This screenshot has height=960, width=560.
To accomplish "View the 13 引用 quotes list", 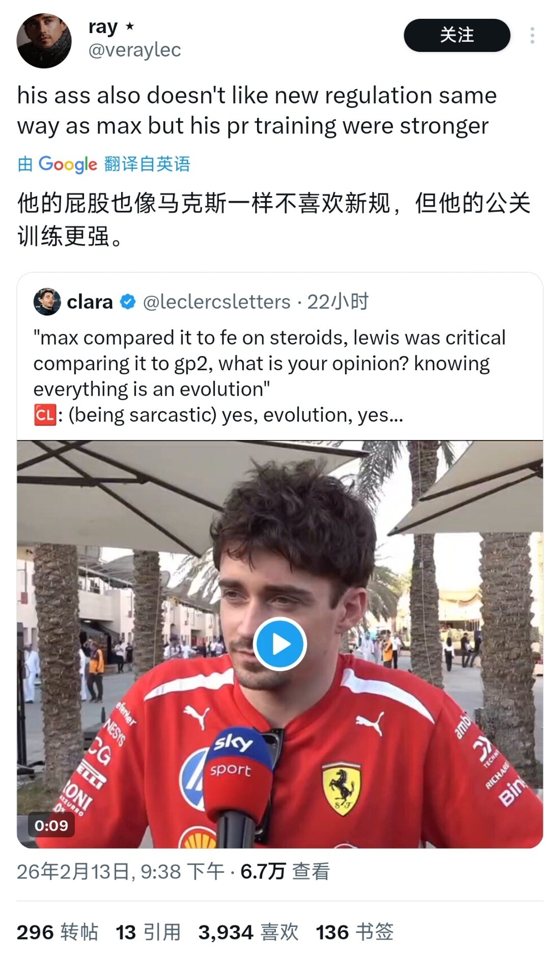I will coord(148,932).
